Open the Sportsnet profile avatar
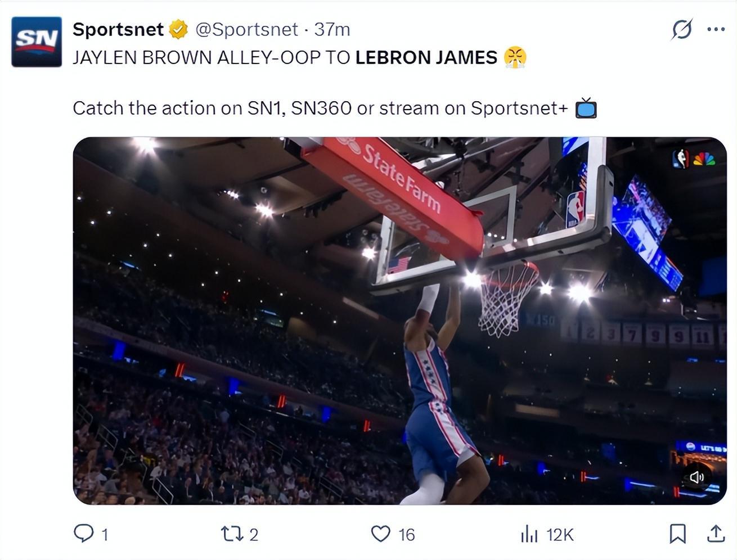 coord(37,42)
